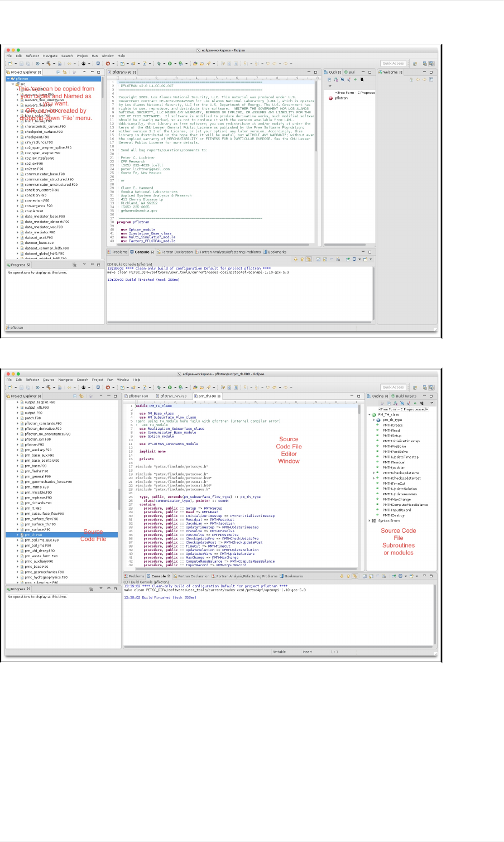The width and height of the screenshot is (504, 842).
Task: Select co2_span_wagner_spline.F90 in Project Explorer
Action: click(x=48, y=147)
